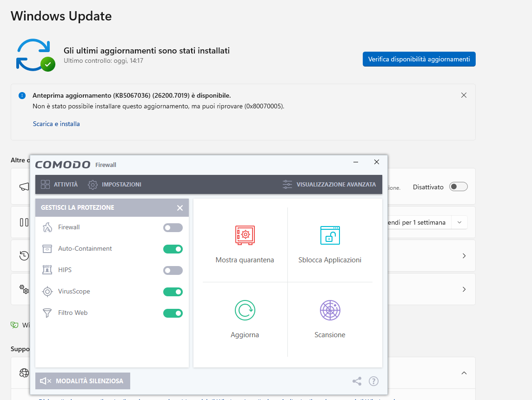Click the Filtro Web funnel icon
Image resolution: width=532 pixels, height=400 pixels.
[47, 313]
